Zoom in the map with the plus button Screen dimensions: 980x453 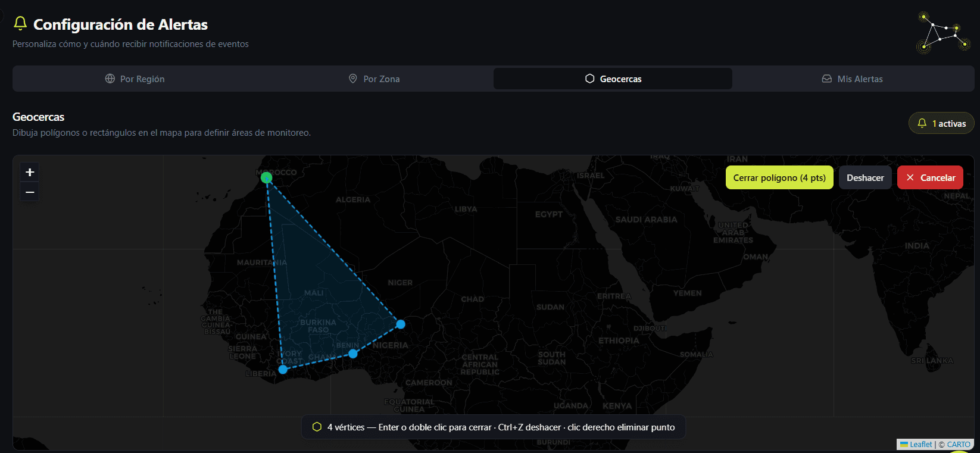(30, 172)
